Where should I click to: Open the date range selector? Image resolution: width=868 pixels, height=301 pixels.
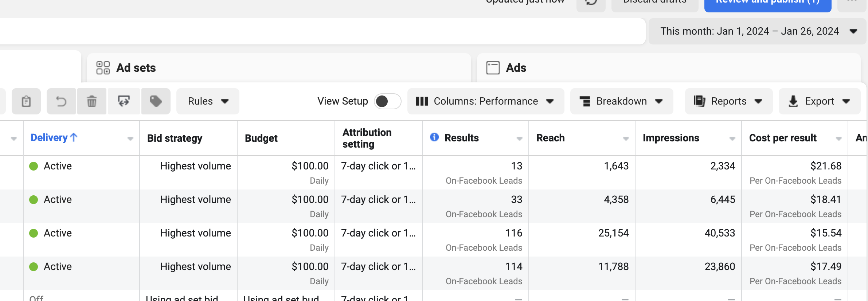point(757,31)
